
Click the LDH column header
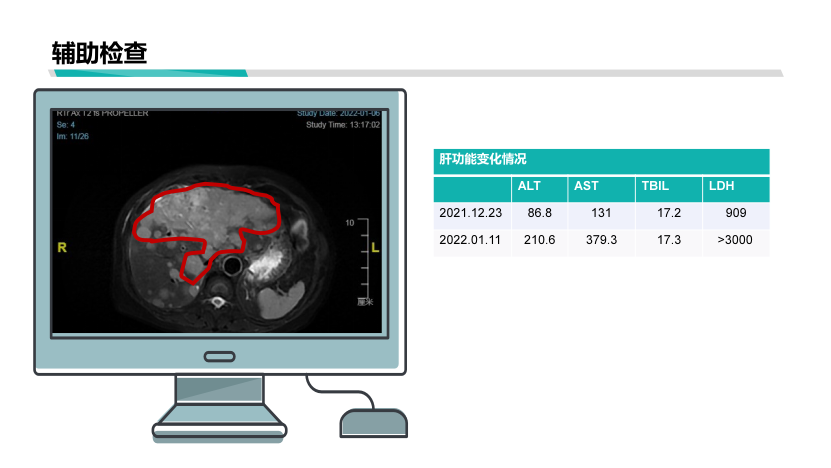[736, 189]
